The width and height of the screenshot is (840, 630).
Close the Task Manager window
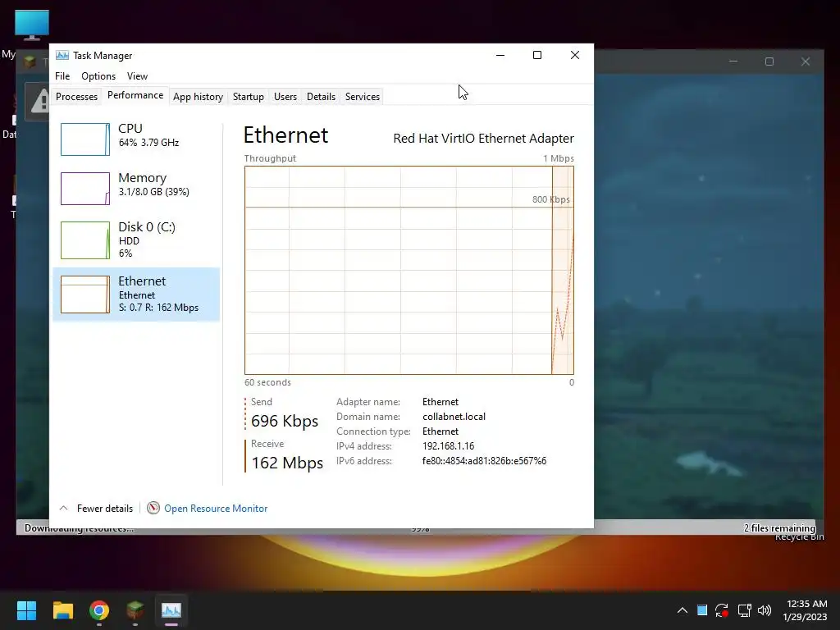click(x=575, y=55)
